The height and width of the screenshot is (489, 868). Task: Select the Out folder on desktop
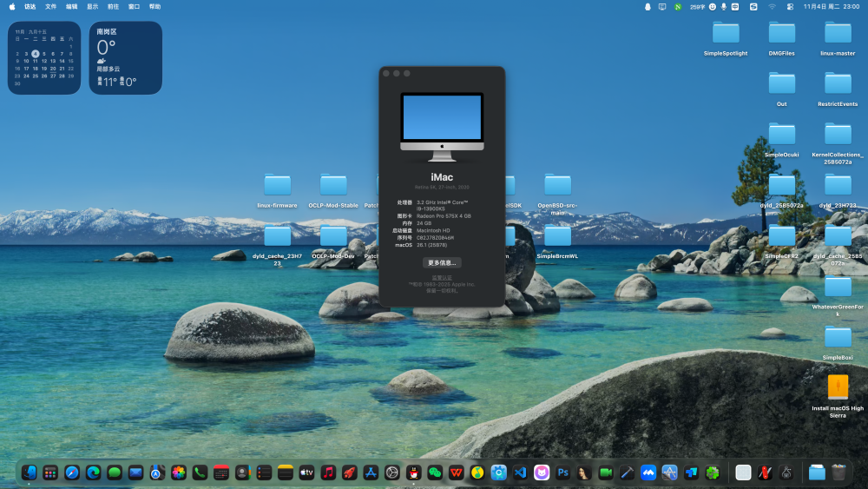(x=782, y=89)
